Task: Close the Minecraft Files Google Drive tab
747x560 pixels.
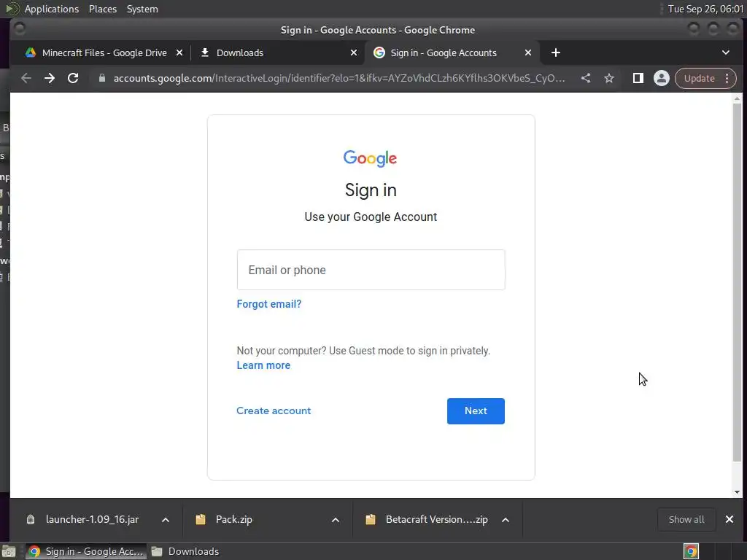Action: (179, 52)
